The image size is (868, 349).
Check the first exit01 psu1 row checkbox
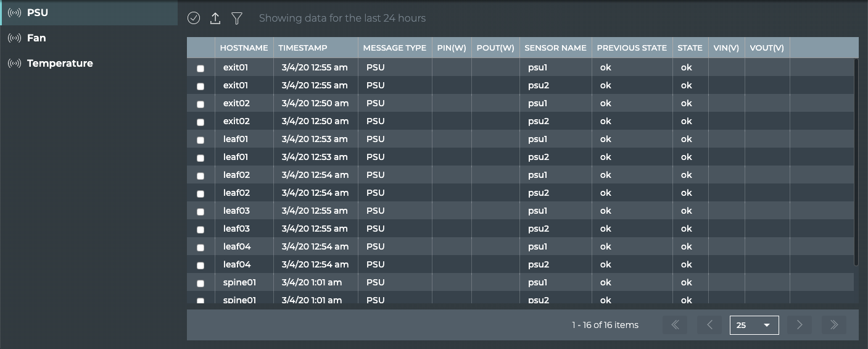(200, 69)
